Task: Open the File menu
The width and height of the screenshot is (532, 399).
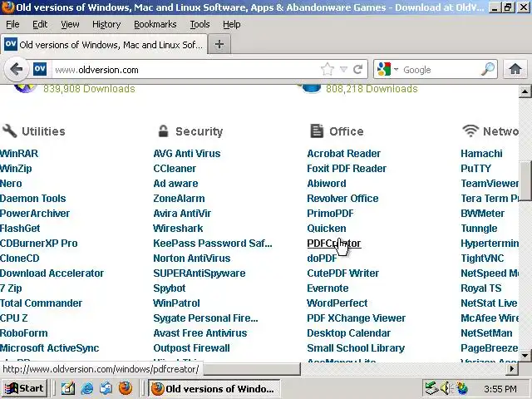Action: (12, 24)
